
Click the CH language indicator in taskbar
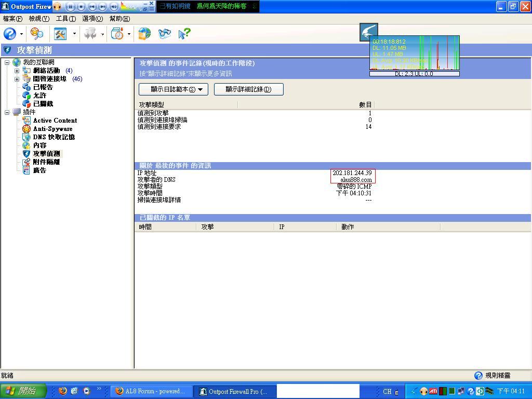(387, 392)
